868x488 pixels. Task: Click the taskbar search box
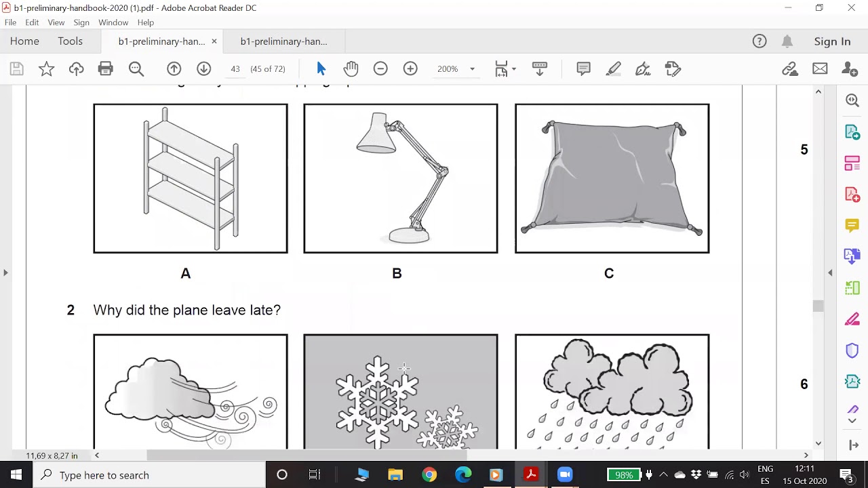pos(149,475)
